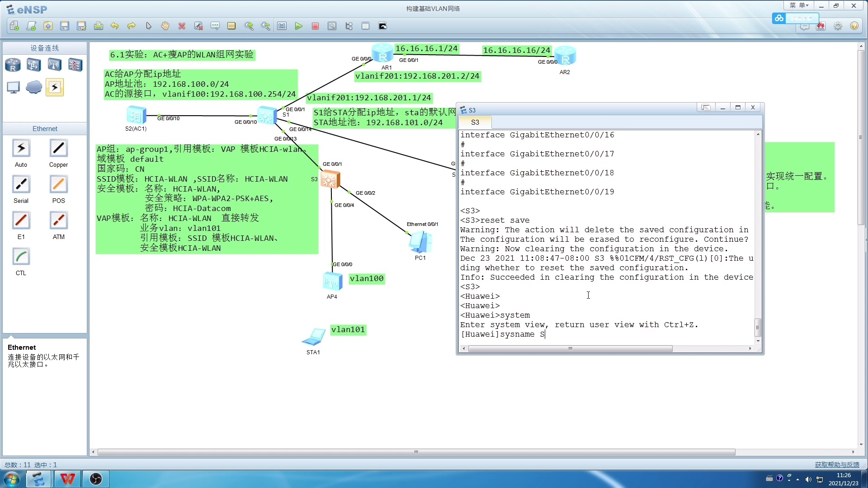Start devices with green play button

pos(298,26)
